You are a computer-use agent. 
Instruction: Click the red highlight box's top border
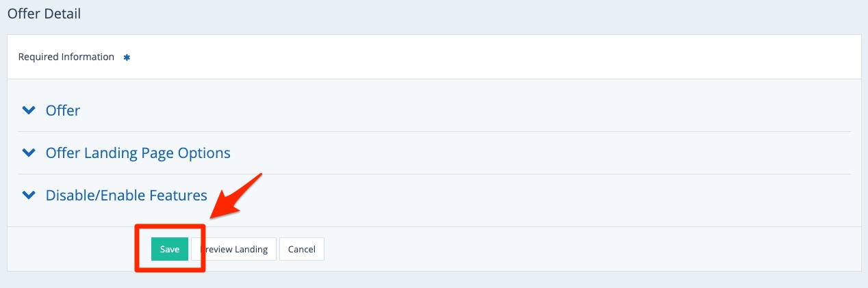170,226
